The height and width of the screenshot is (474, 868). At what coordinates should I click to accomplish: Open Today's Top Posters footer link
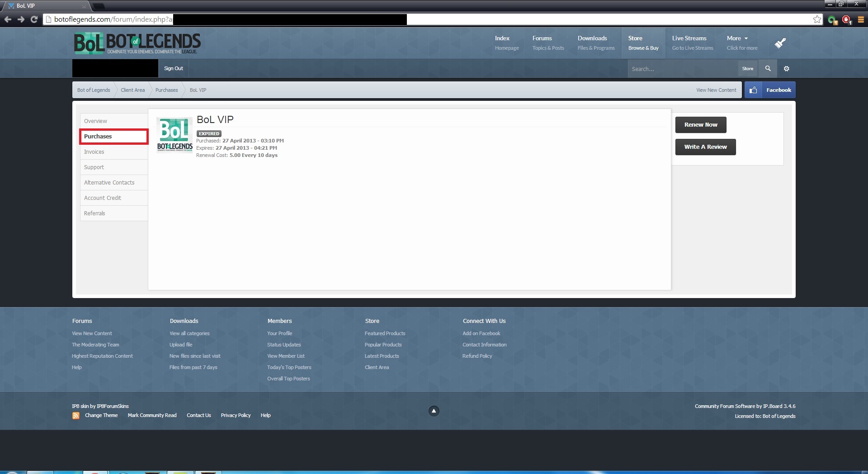pyautogui.click(x=289, y=367)
